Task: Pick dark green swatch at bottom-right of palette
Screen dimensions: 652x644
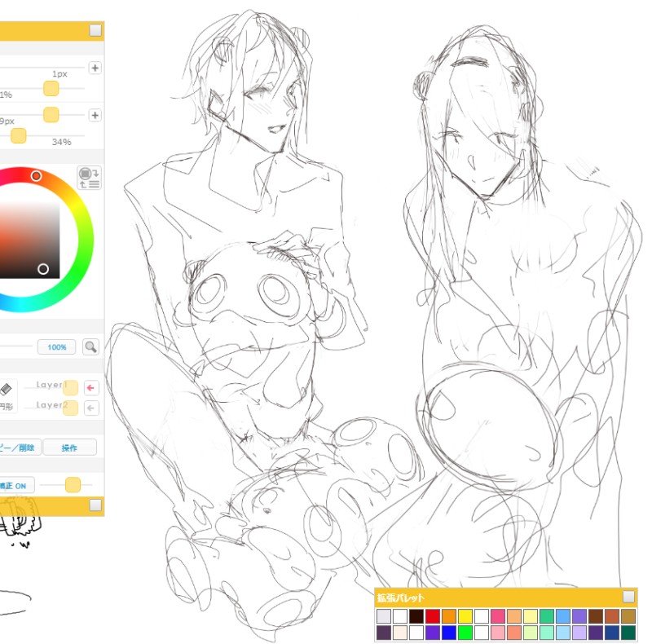Action: click(628, 633)
